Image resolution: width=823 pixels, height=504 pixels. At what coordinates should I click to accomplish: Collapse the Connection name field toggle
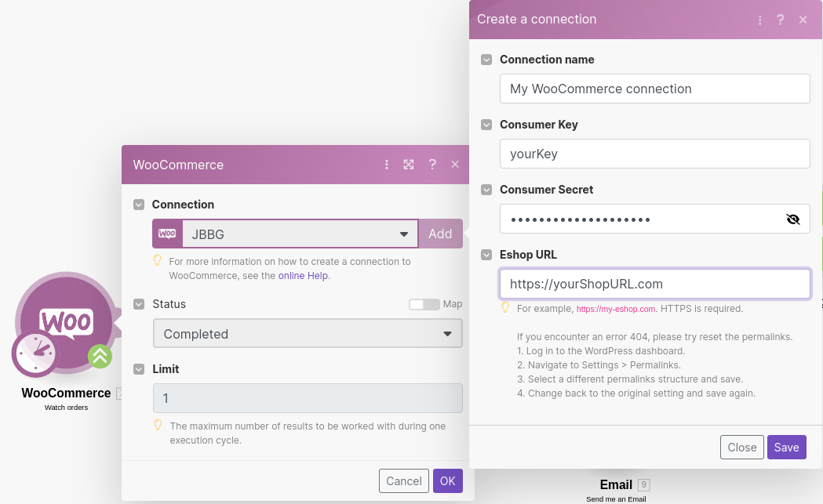coord(486,60)
